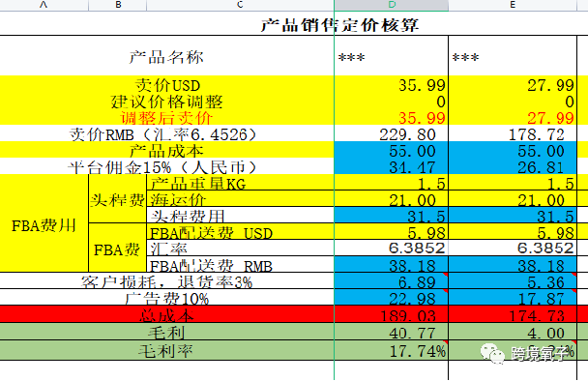Select the weight 1.5 cell in column E
This screenshot has height=381, width=588.
point(513,182)
